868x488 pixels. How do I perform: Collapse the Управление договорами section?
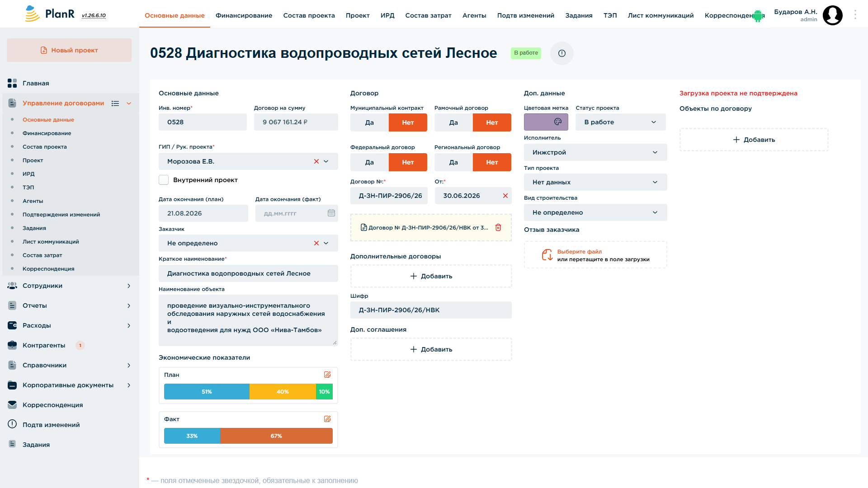pyautogui.click(x=129, y=103)
